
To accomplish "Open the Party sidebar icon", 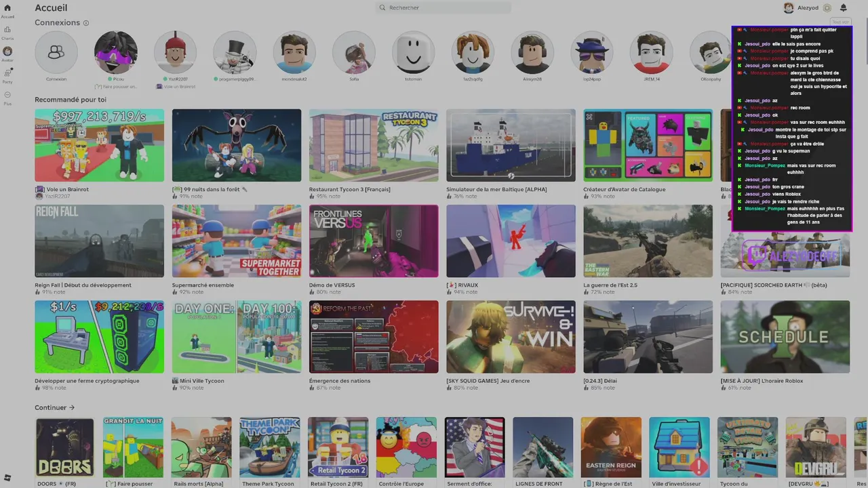I will (7, 73).
